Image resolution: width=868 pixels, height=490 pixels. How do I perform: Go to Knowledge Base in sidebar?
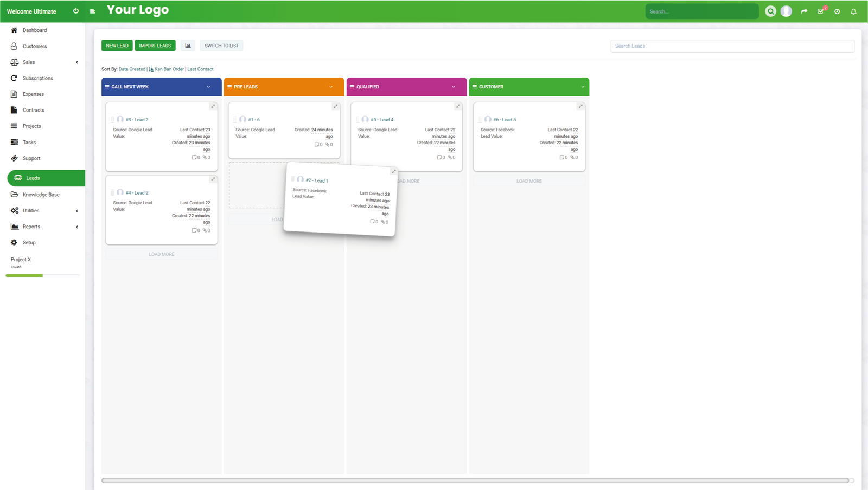point(41,195)
